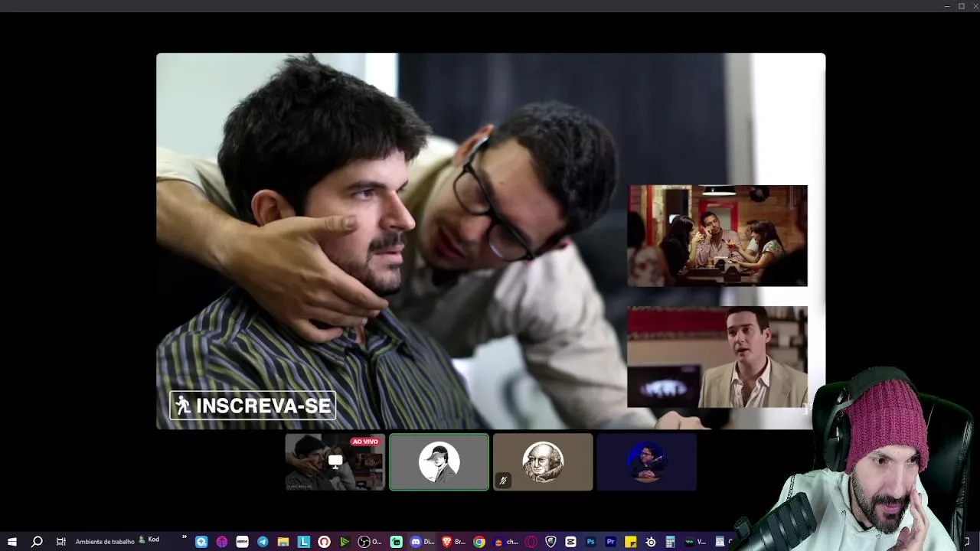Screen dimensions: 980x551
Task: Open the teal L app taskbar icon
Action: (304, 542)
